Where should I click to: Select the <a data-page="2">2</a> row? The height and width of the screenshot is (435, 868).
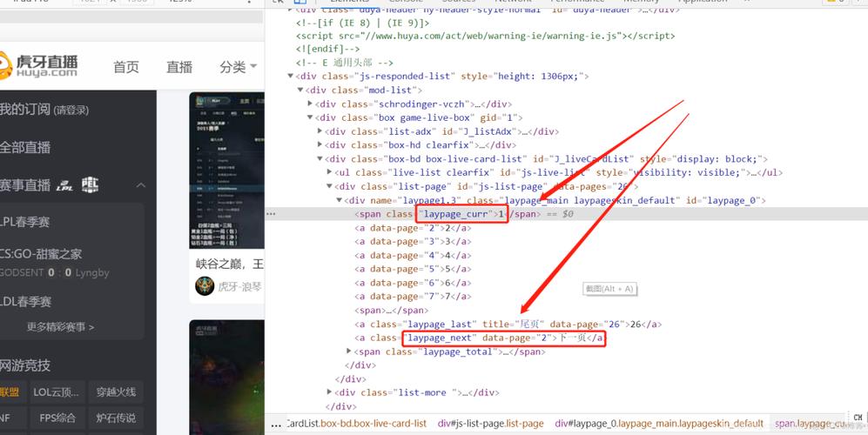(413, 228)
